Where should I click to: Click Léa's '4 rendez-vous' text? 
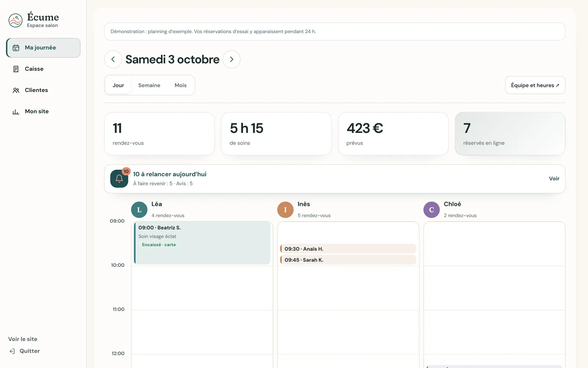168,216
